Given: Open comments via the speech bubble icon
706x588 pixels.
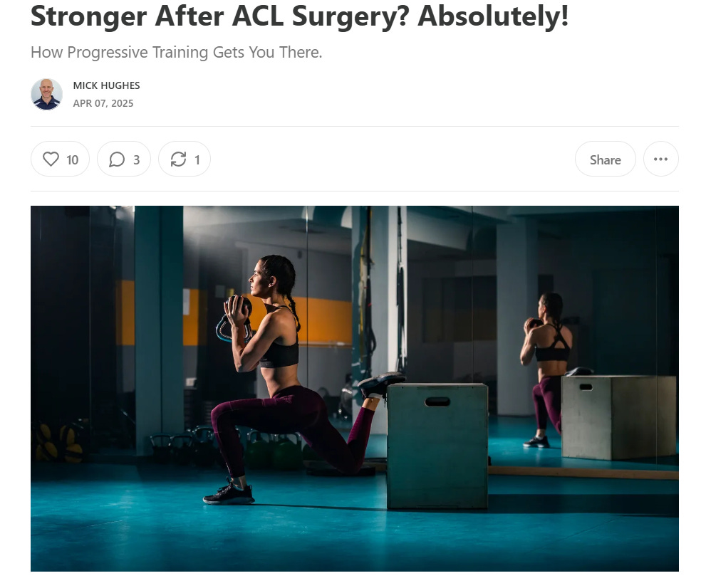Looking at the screenshot, I should 117,159.
